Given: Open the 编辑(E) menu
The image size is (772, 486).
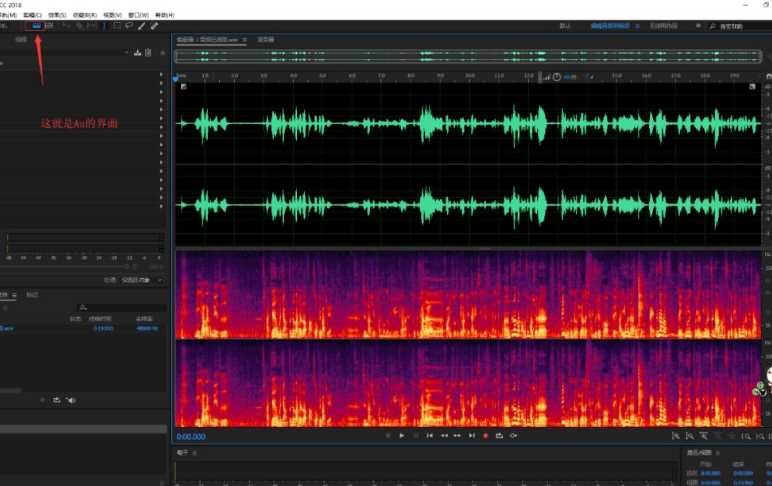Looking at the screenshot, I should tap(32, 15).
